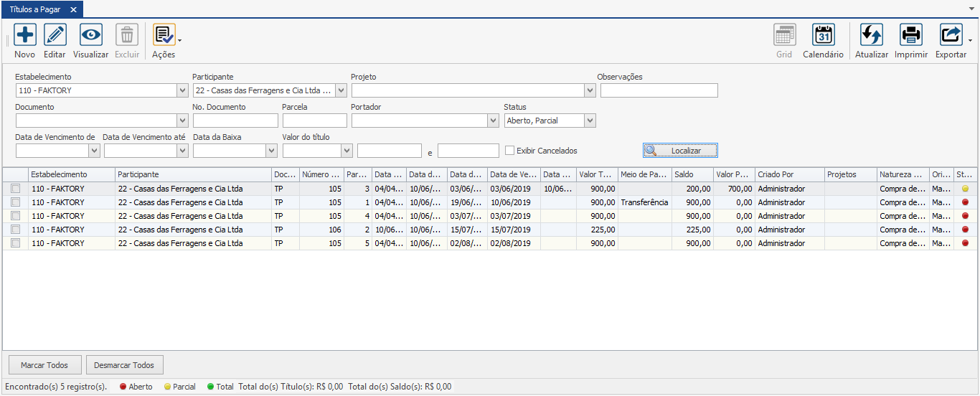Click the Editar pencil icon

pos(55,35)
